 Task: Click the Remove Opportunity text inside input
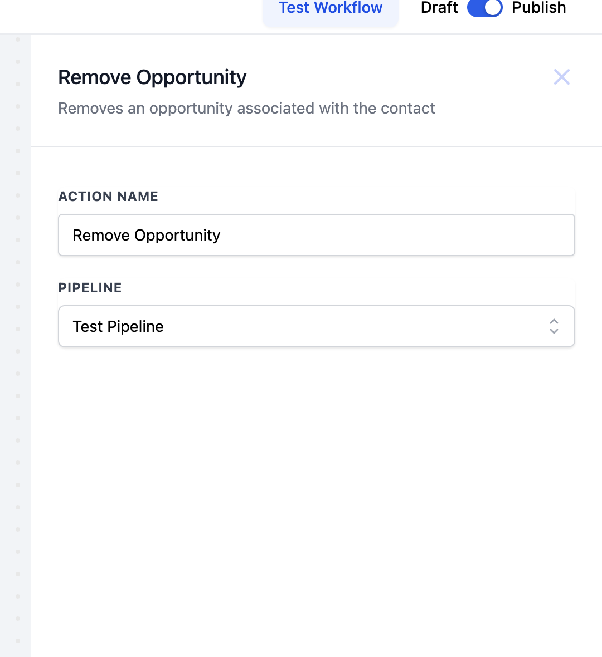[146, 235]
